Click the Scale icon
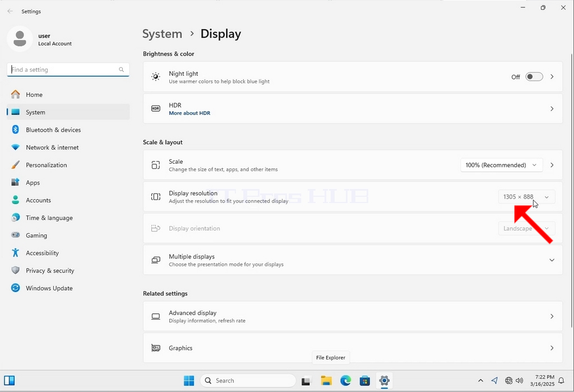574x392 pixels. point(156,165)
